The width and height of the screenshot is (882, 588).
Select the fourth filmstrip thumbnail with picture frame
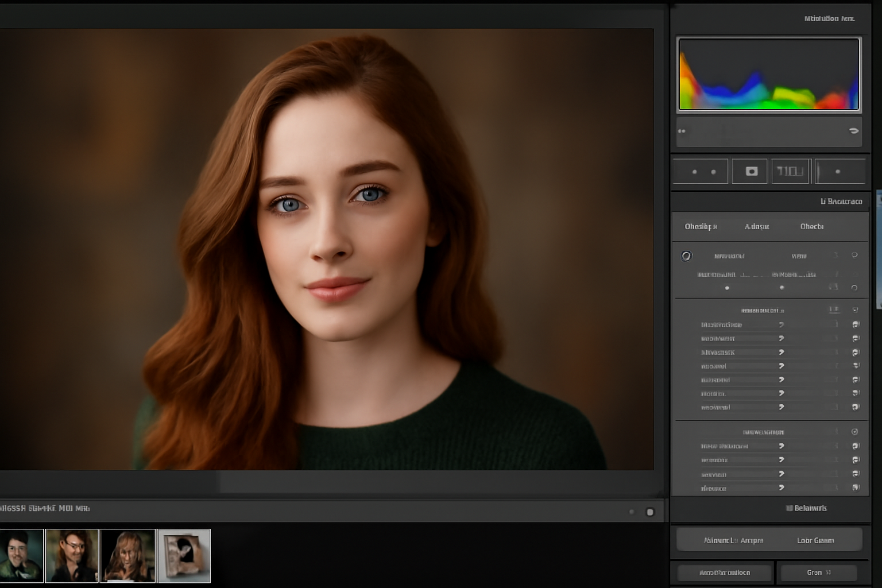(184, 556)
